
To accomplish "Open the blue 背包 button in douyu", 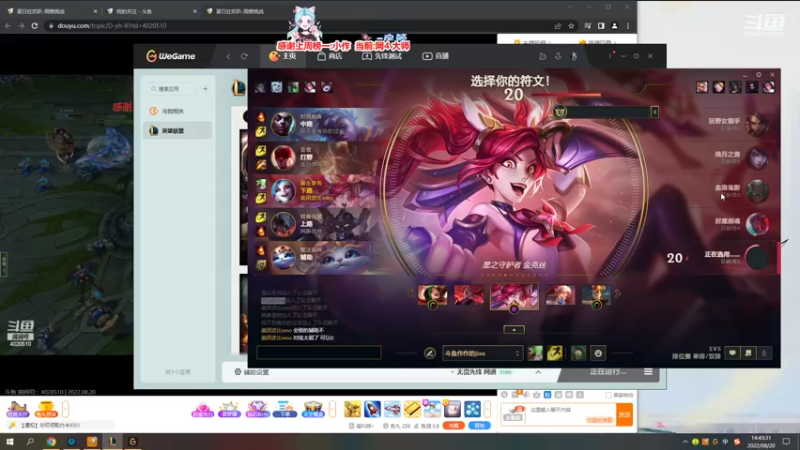I will (479, 426).
